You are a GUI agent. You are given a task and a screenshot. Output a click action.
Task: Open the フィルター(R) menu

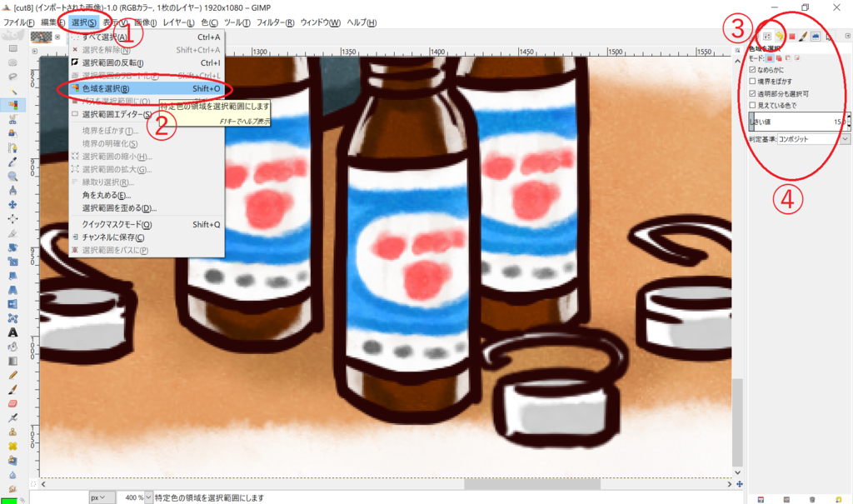click(275, 22)
